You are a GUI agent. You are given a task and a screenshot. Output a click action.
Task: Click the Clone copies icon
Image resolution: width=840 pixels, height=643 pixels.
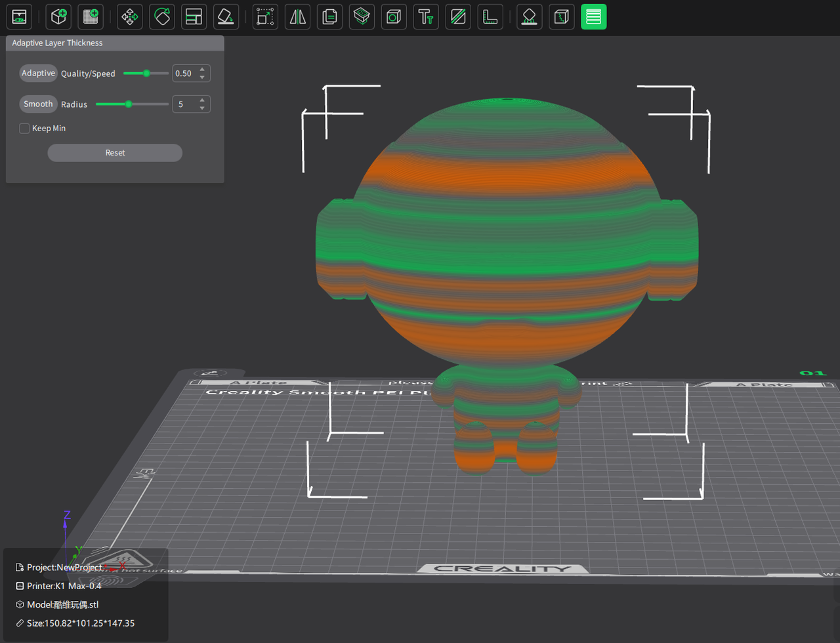[329, 16]
